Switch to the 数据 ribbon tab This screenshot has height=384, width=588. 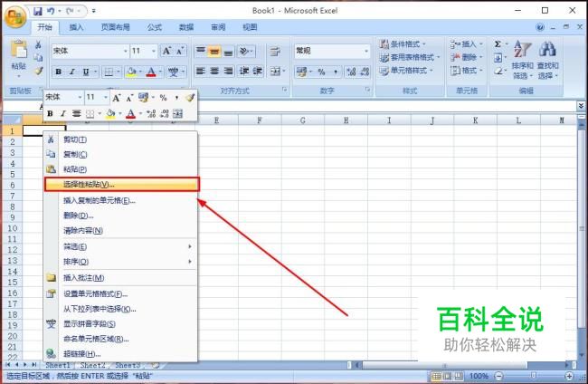[186, 27]
